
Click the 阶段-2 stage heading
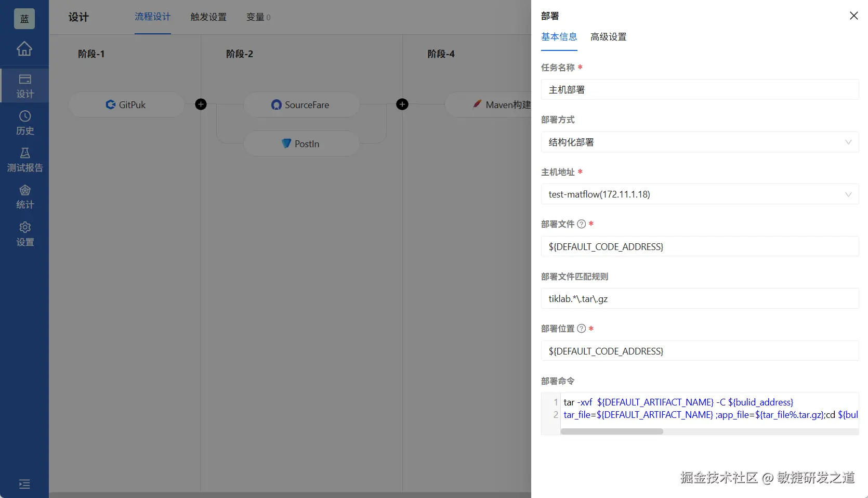click(x=240, y=54)
